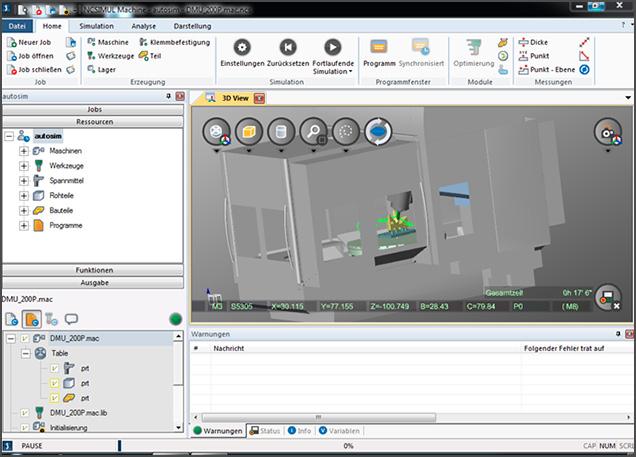Select the yellow cube view icon
This screenshot has height=457, width=636.
point(248,132)
